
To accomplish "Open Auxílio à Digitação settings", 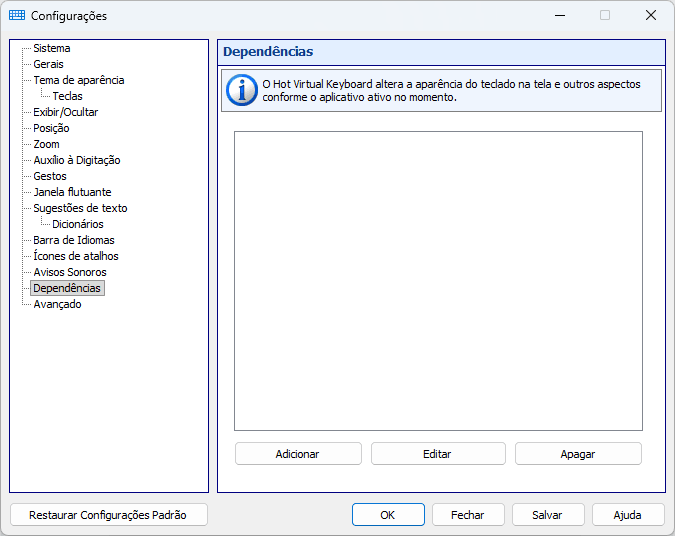I will [x=77, y=160].
